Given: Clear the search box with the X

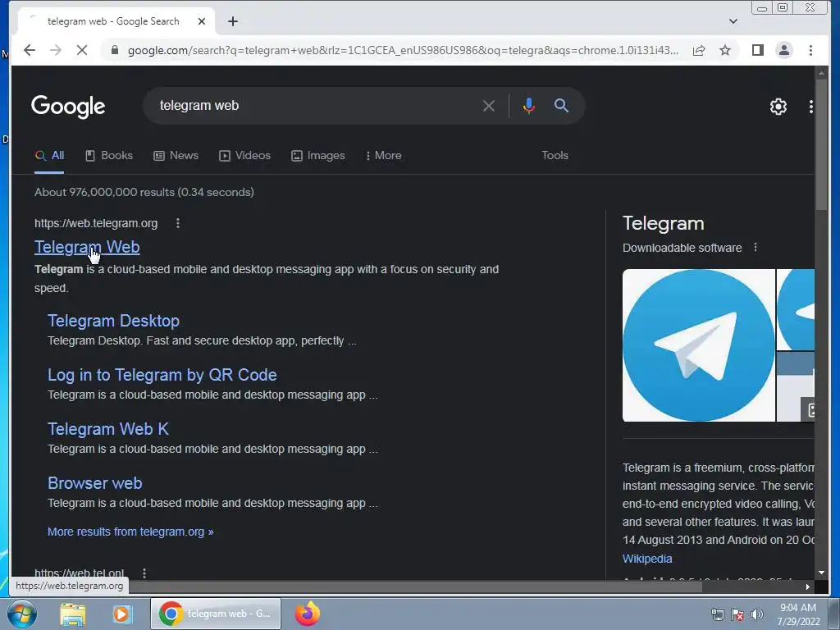Looking at the screenshot, I should click(489, 106).
